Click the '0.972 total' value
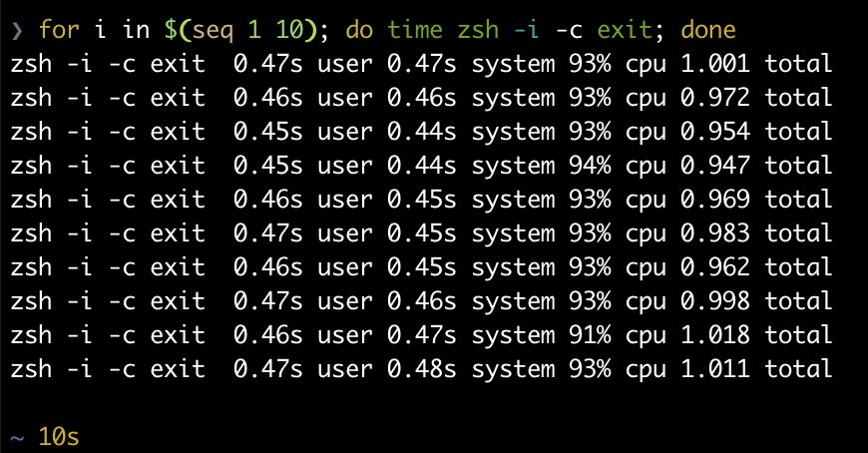This screenshot has height=453, width=868. click(x=756, y=98)
